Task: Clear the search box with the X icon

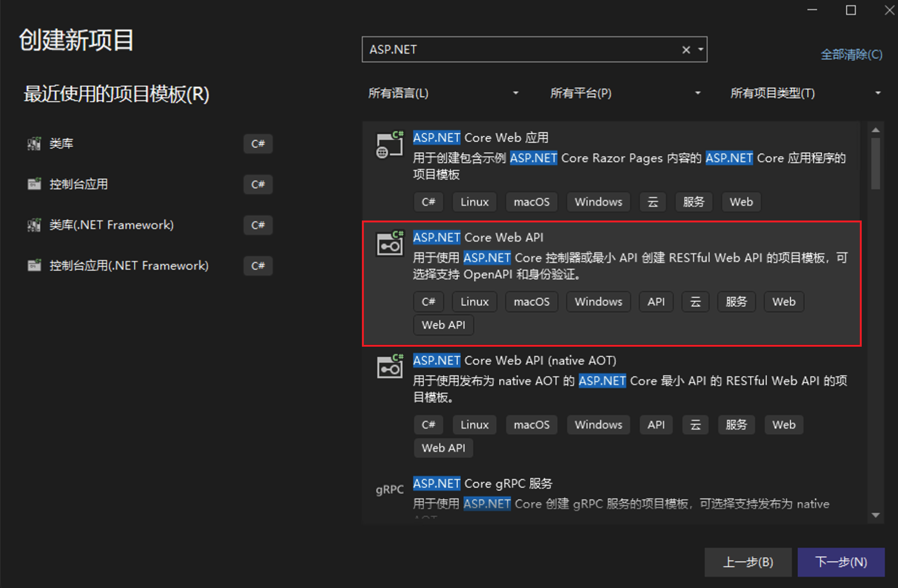Action: (x=686, y=50)
